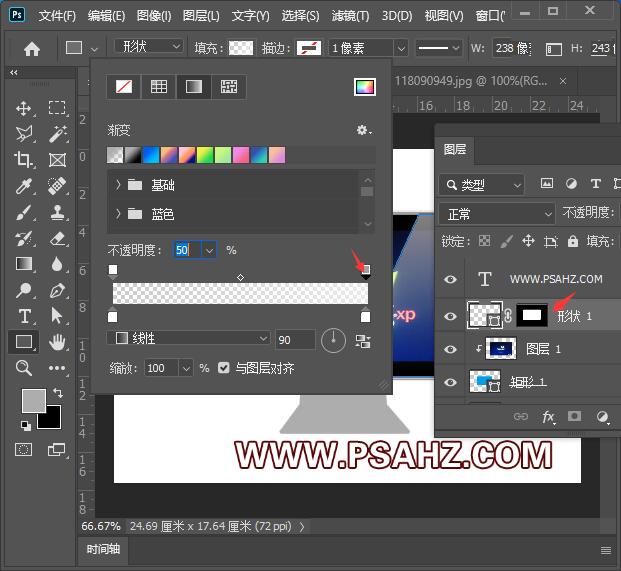The width and height of the screenshot is (621, 571).
Task: Open the stroke width 1 像素 dropdown
Action: [x=401, y=48]
